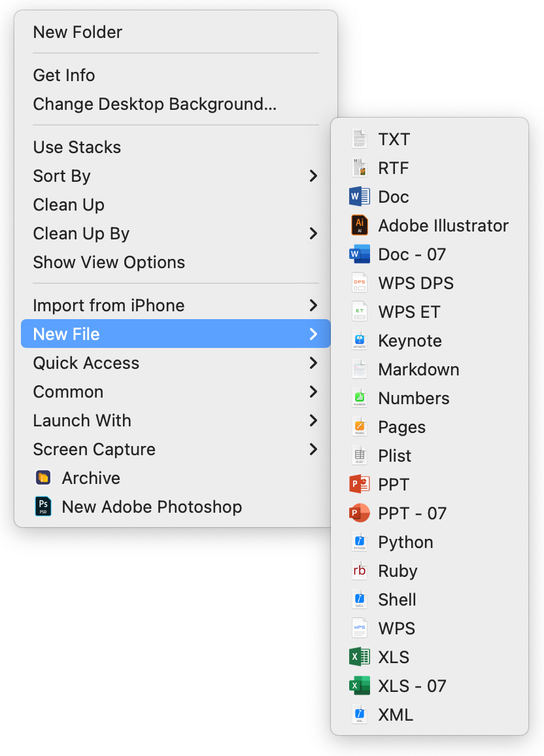Image resolution: width=544 pixels, height=756 pixels.
Task: Select Show View Options
Action: 109,262
